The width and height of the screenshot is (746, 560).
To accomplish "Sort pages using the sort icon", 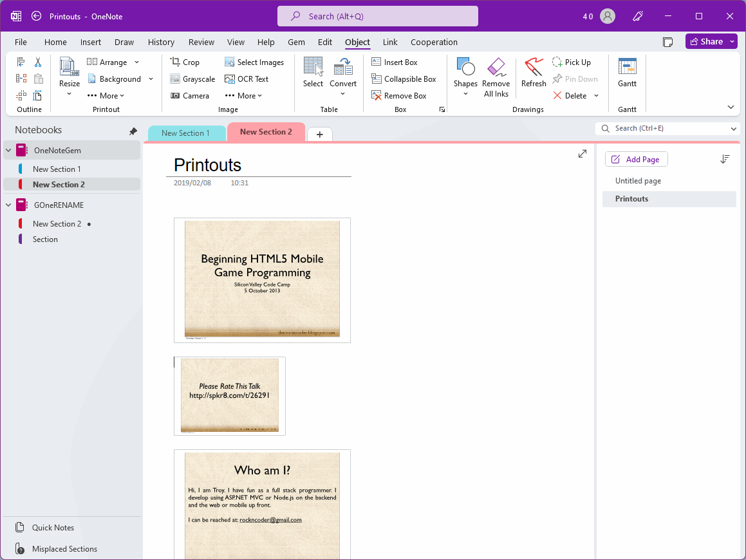I will coord(725,159).
